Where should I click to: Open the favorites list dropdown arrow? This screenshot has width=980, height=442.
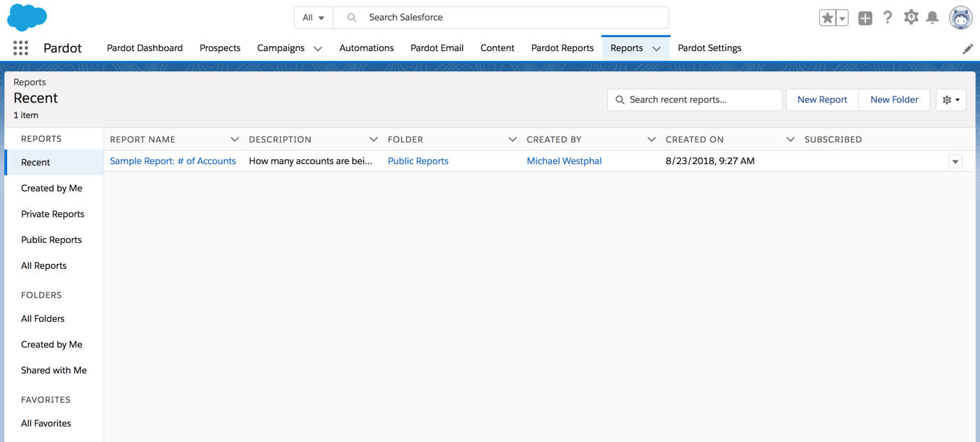tap(842, 18)
